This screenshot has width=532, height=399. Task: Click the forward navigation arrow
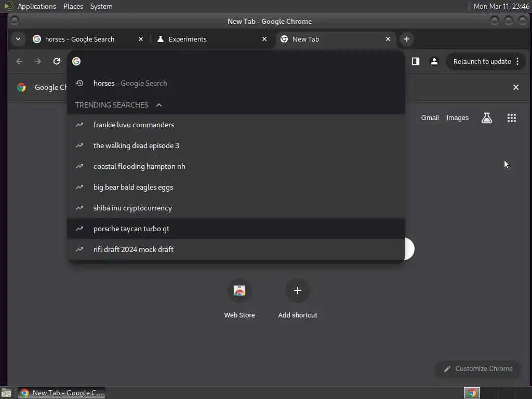coord(38,61)
